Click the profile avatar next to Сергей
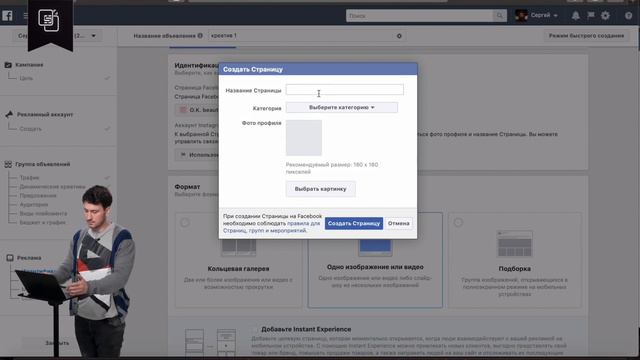640x360 pixels. click(x=521, y=16)
